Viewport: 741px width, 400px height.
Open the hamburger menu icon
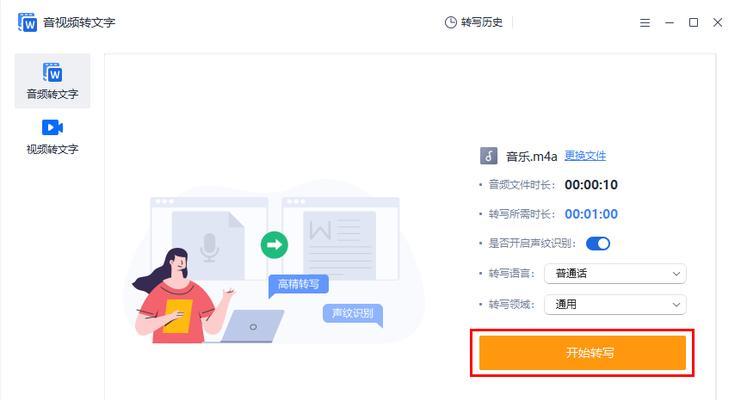coord(645,23)
